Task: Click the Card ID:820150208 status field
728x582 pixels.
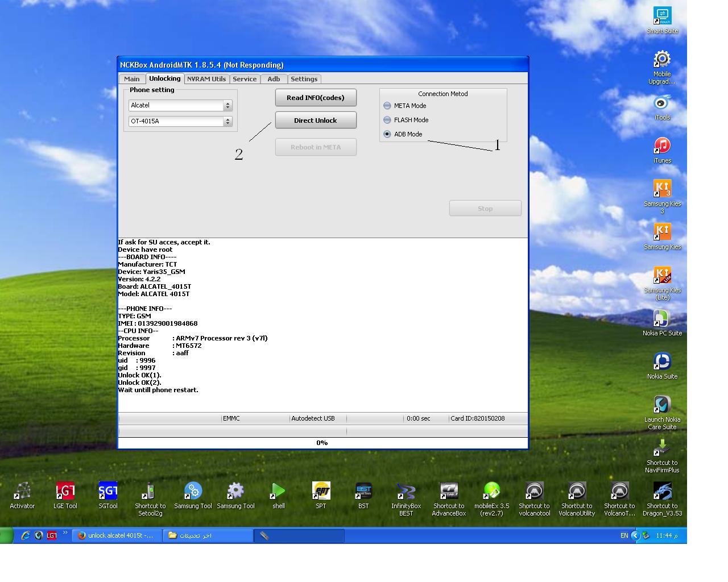Action: (487, 418)
